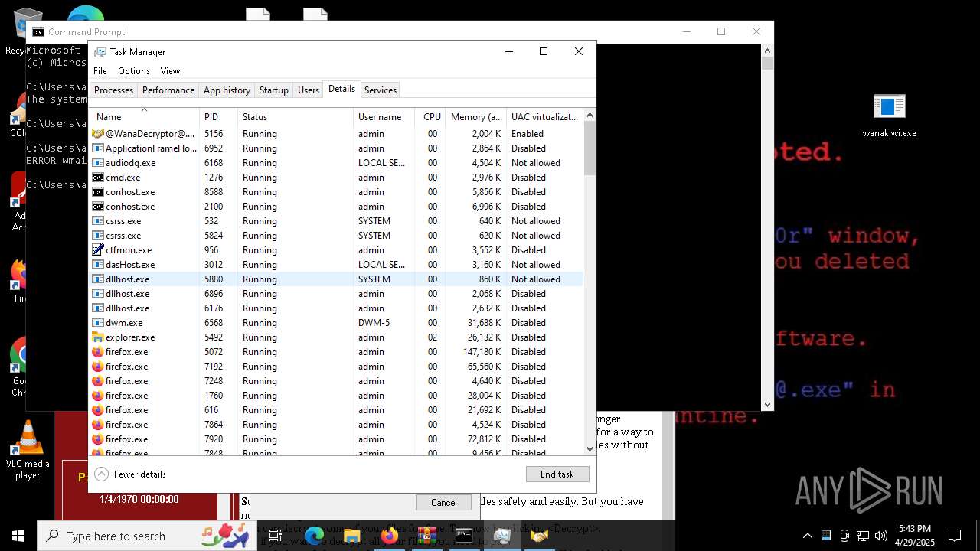Click the taskbar search box
Image resolution: width=980 pixels, height=551 pixels.
pyautogui.click(x=147, y=536)
